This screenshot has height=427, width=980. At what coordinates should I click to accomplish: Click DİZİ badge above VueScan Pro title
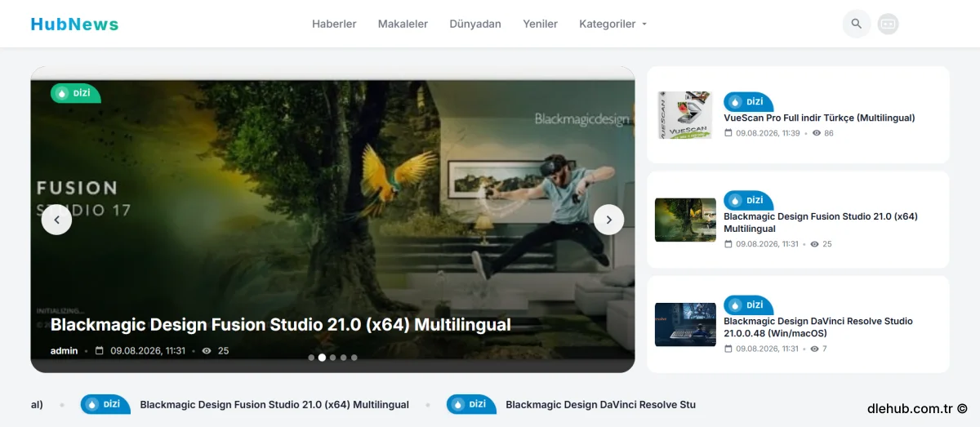[748, 102]
